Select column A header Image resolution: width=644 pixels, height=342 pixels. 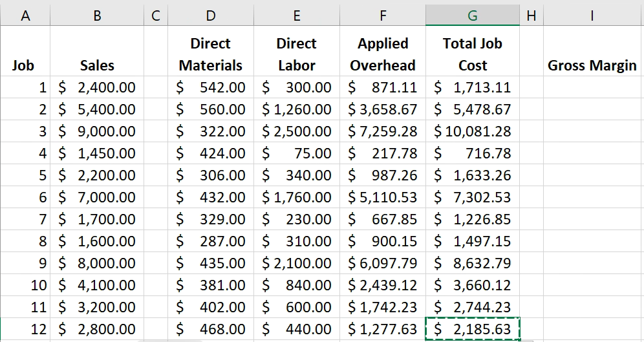pyautogui.click(x=25, y=16)
